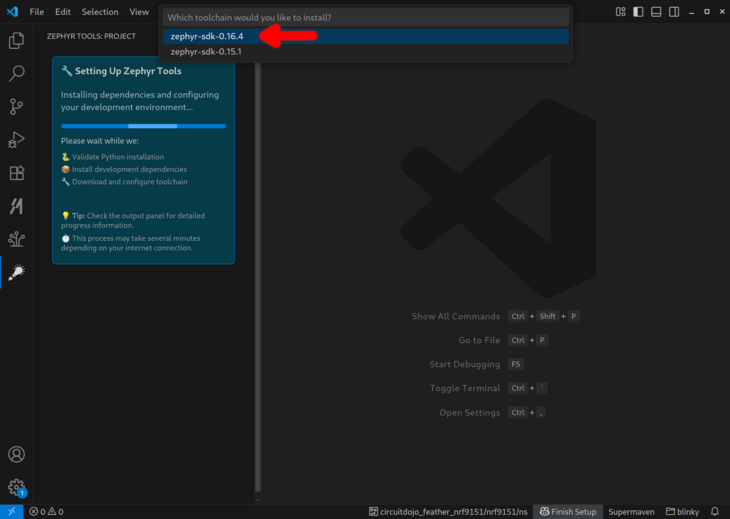
Task: Click the ZEPHYR TOOLS: PROJECT panel header
Action: pos(91,36)
